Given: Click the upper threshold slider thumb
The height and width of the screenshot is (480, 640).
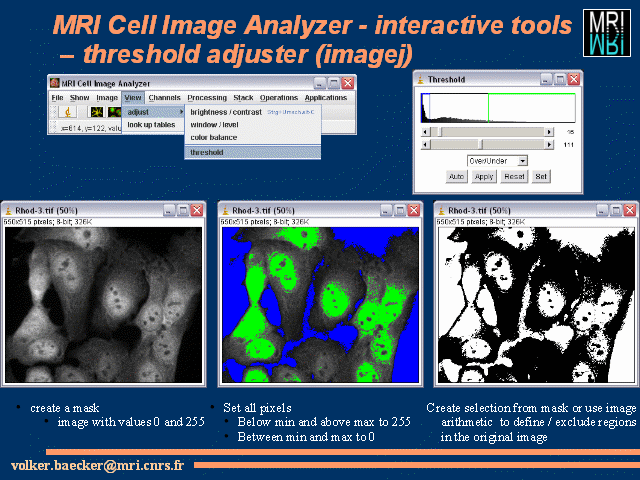Looking at the screenshot, I should click(x=440, y=132).
